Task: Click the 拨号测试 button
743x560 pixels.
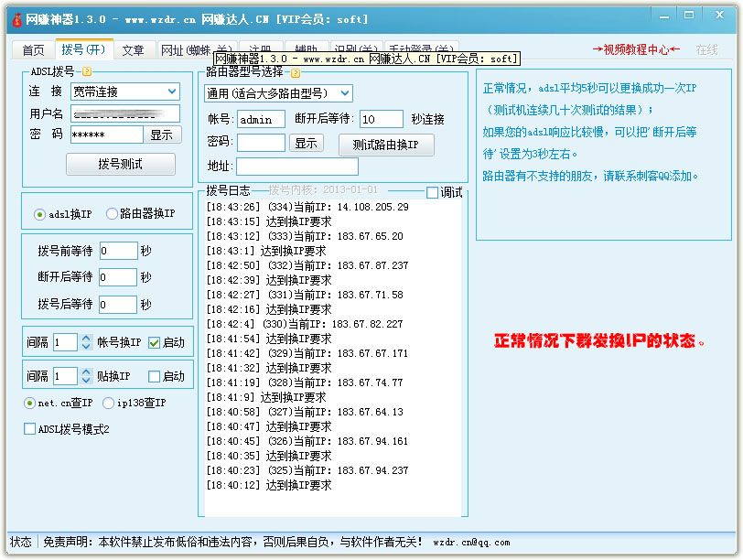Action: 120,164
